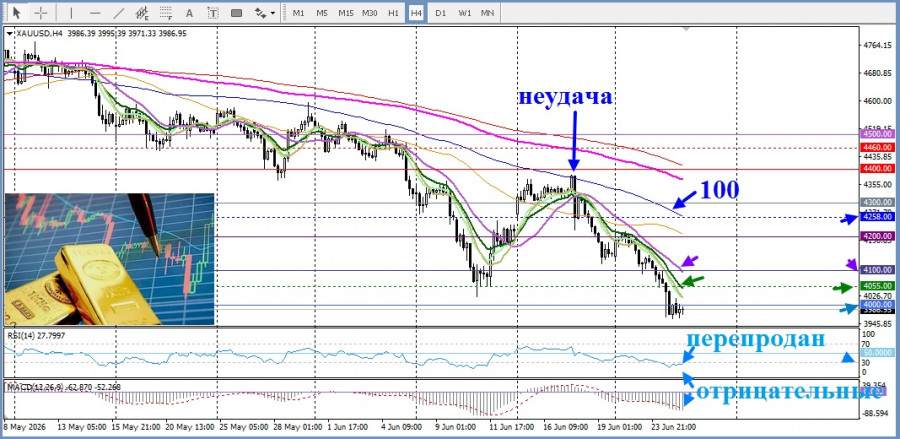Choose the horizontal line drawing tool
The image size is (900, 439).
95,13
